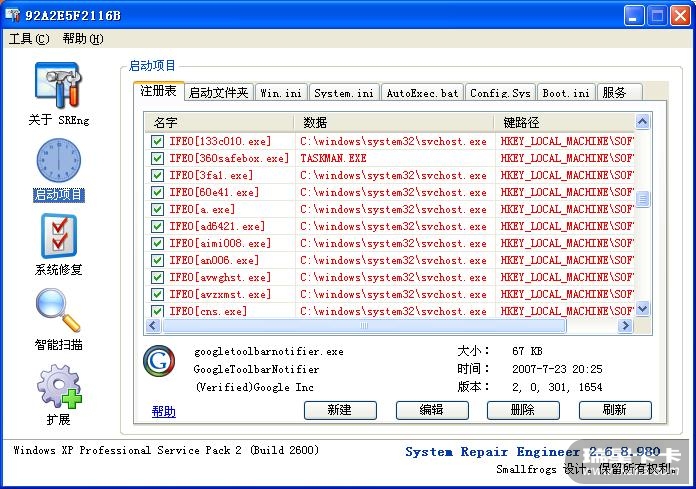Toggle the IFEO[ad6421.exe] checkbox
696x489 pixels.
coord(157,226)
